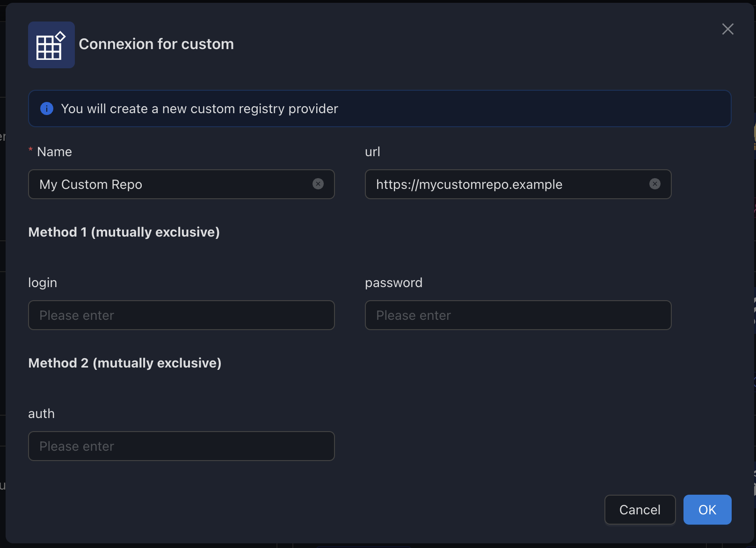The image size is (756, 548).
Task: Clear the url field using its X icon
Action: (655, 184)
